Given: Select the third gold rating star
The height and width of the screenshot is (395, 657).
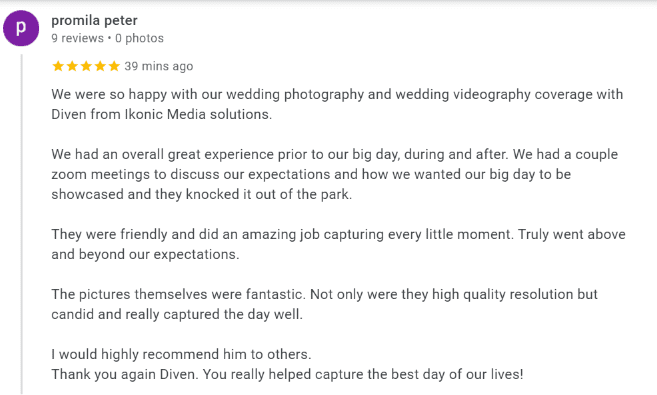Looking at the screenshot, I should pyautogui.click(x=86, y=66).
